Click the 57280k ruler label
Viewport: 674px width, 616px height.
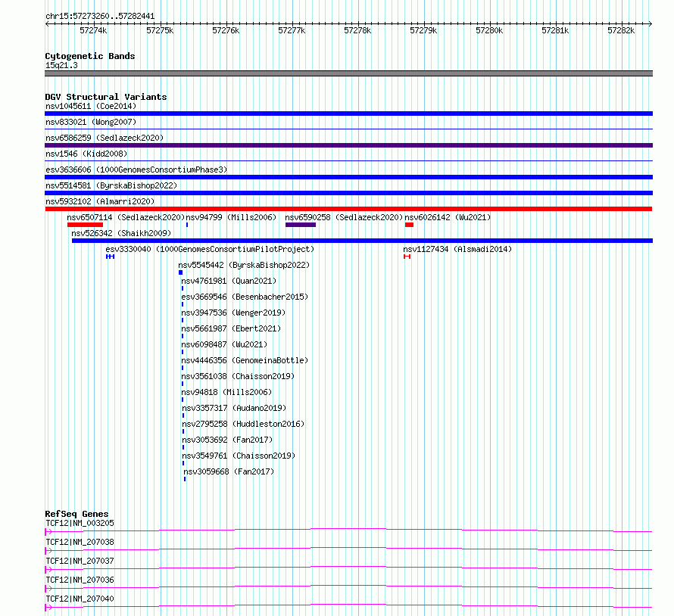(x=489, y=30)
